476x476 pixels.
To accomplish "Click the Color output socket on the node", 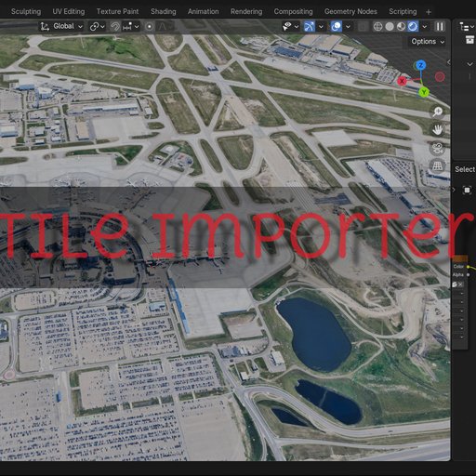I will tap(468, 267).
